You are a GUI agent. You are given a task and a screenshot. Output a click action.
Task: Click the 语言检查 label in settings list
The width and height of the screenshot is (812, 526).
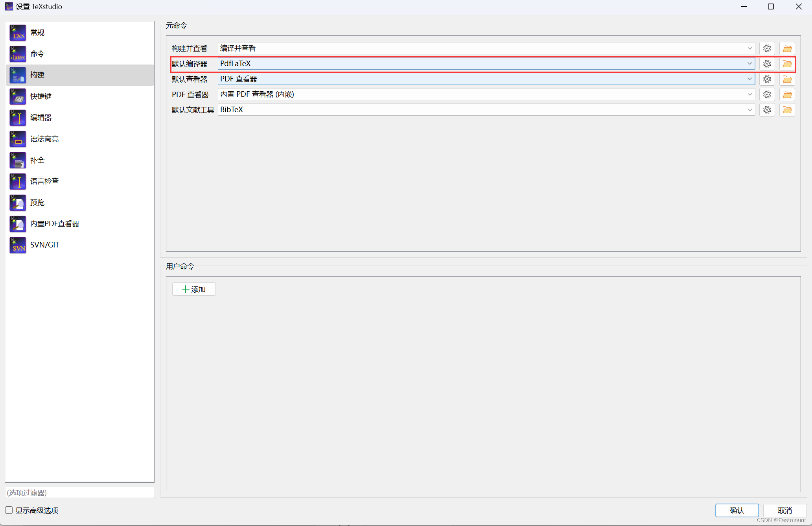[44, 181]
